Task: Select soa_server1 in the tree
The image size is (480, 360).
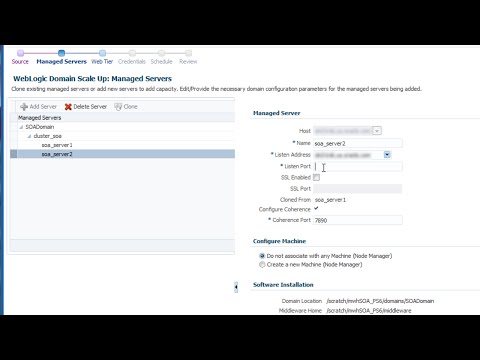Action: (57, 145)
